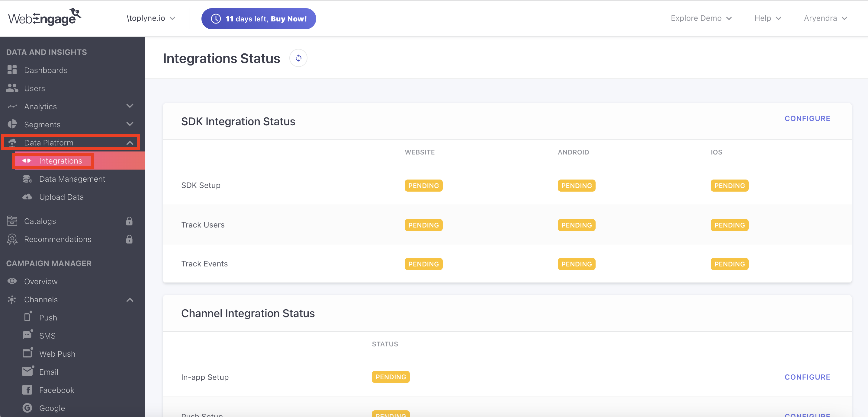Image resolution: width=868 pixels, height=417 pixels.
Task: Open the Help menu
Action: click(767, 18)
